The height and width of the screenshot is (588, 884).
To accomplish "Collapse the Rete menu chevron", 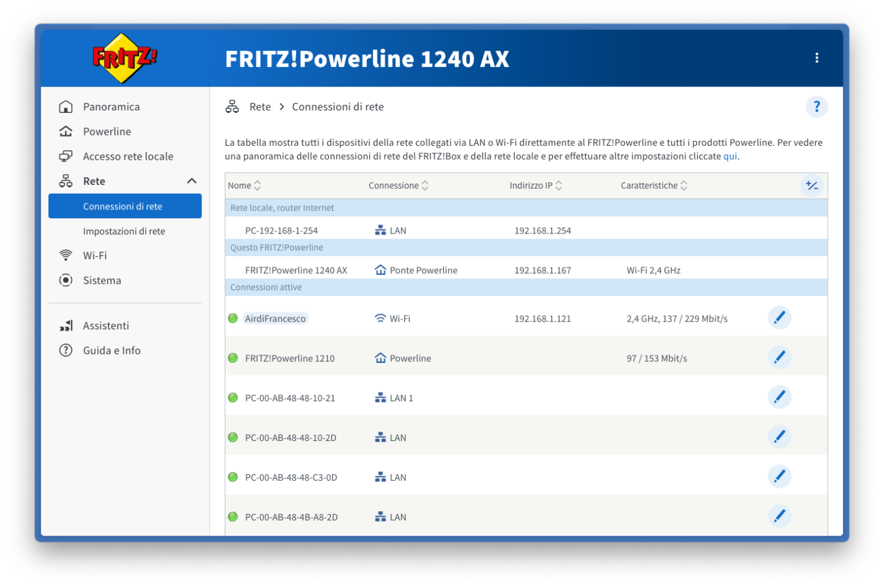I will coord(192,181).
